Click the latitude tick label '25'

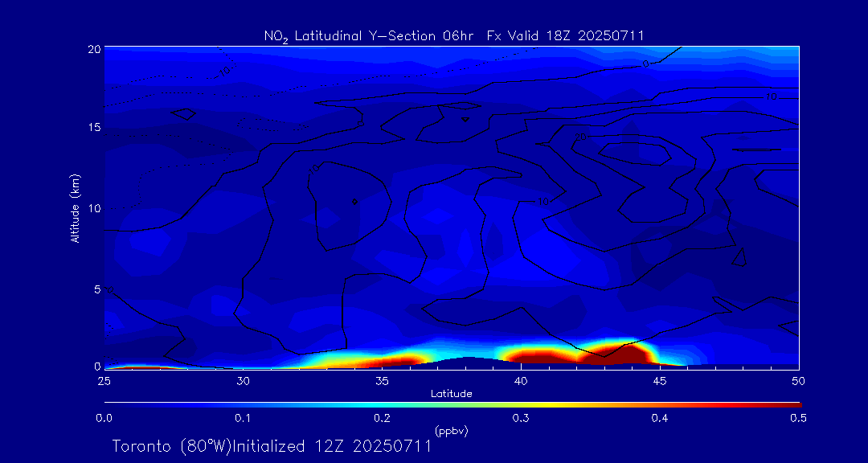tap(104, 381)
